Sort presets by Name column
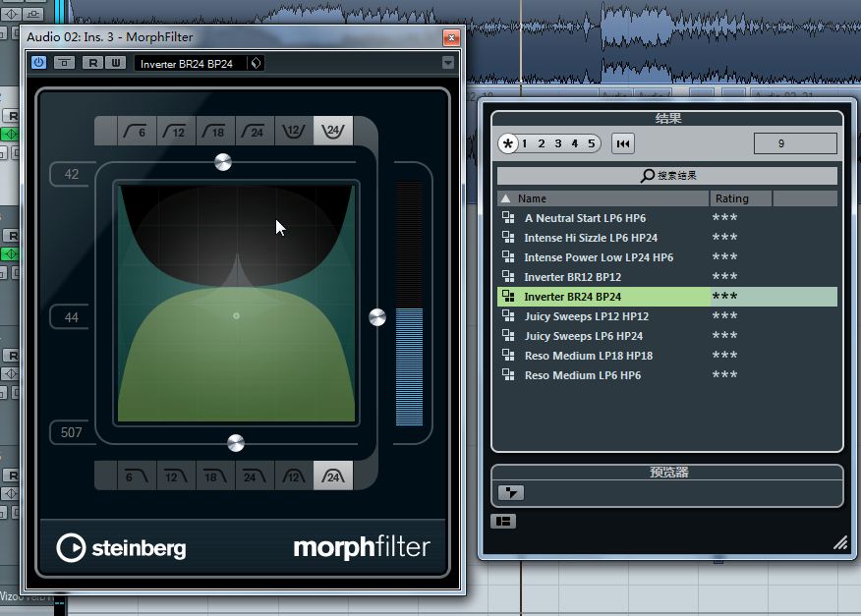This screenshot has height=616, width=861. coord(603,198)
